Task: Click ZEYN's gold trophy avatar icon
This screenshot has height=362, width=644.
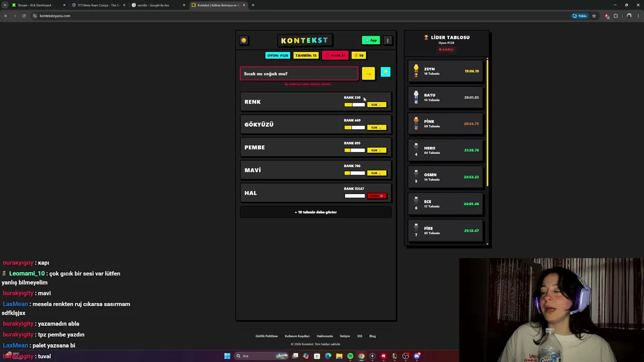Action: coord(416,71)
